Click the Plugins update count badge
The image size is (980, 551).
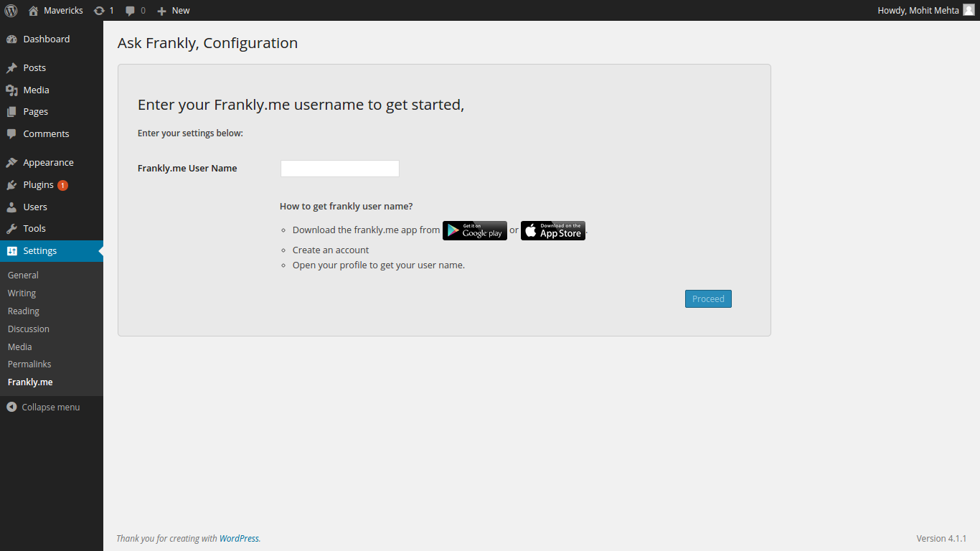click(62, 185)
